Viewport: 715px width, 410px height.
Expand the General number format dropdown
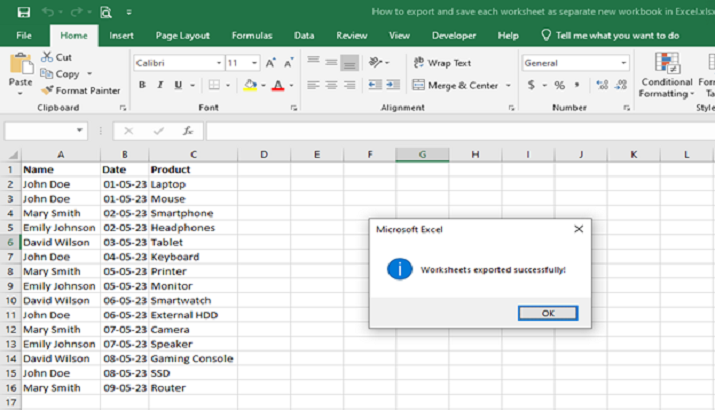[x=624, y=62]
